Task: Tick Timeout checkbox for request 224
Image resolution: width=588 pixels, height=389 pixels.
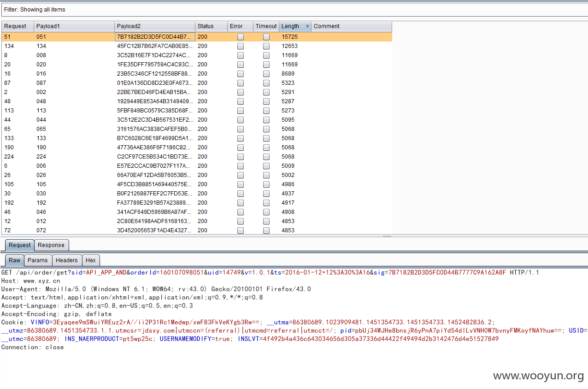Action: [x=266, y=157]
